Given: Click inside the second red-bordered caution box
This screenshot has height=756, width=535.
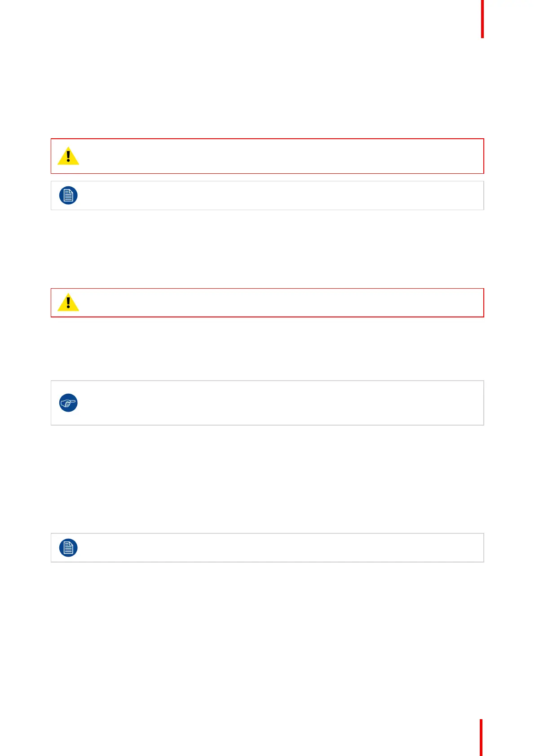Looking at the screenshot, I should point(267,303).
